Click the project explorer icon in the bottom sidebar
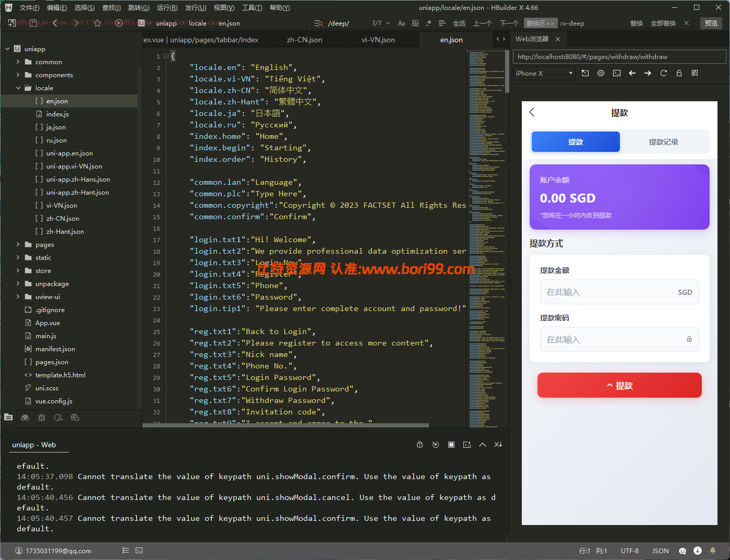This screenshot has width=730, height=560. click(x=8, y=417)
